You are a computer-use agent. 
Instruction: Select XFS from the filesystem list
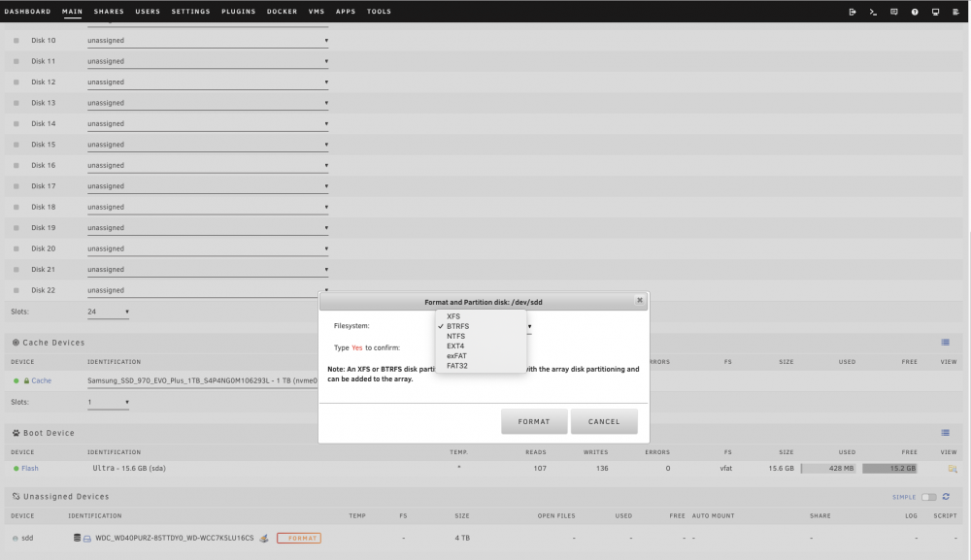(481, 316)
